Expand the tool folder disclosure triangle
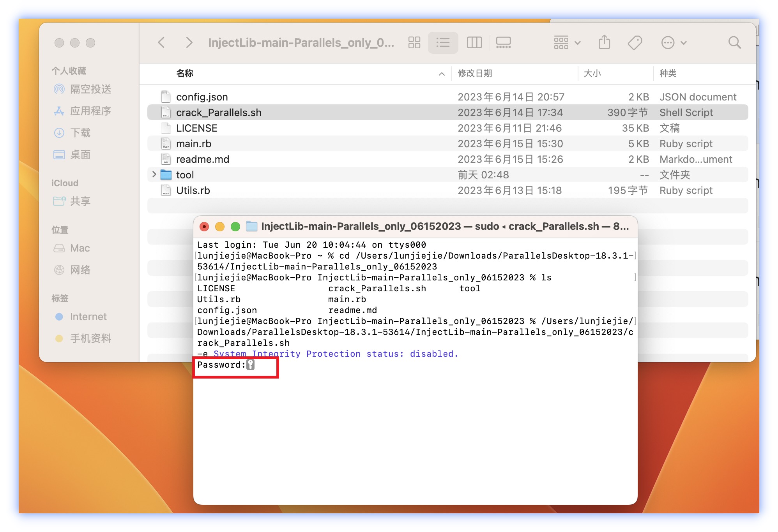 pyautogui.click(x=154, y=174)
